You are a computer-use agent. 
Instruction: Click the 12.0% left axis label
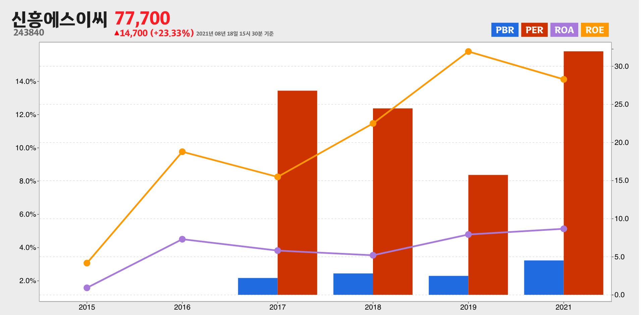pyautogui.click(x=26, y=115)
